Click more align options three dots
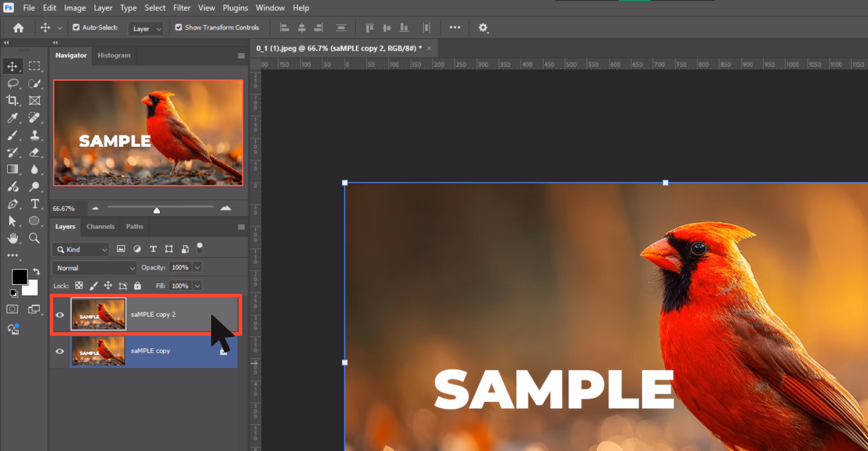The width and height of the screenshot is (868, 451). pos(455,27)
